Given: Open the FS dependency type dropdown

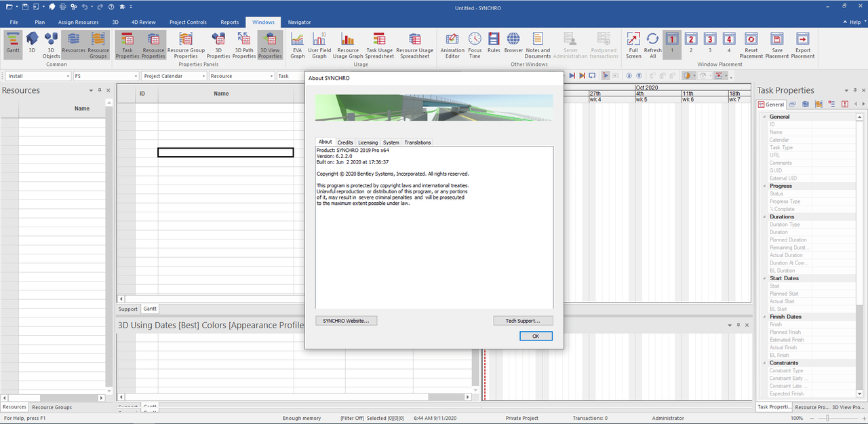Looking at the screenshot, I should tap(136, 76).
